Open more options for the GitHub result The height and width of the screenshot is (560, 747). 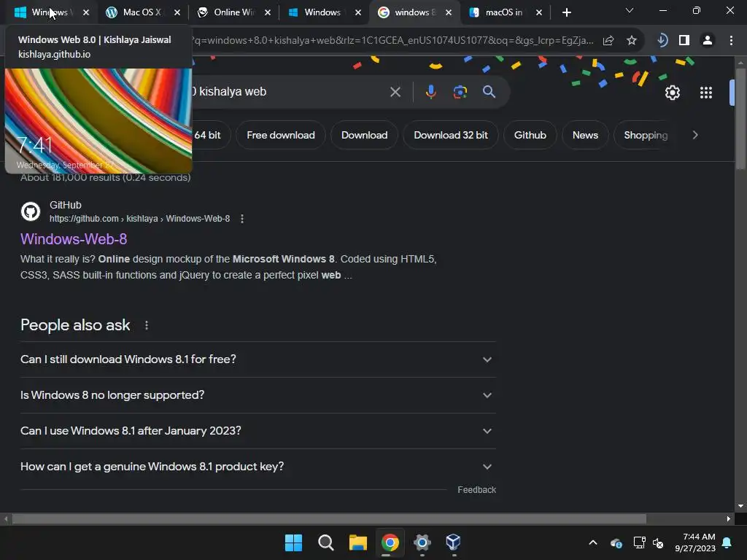tap(242, 219)
